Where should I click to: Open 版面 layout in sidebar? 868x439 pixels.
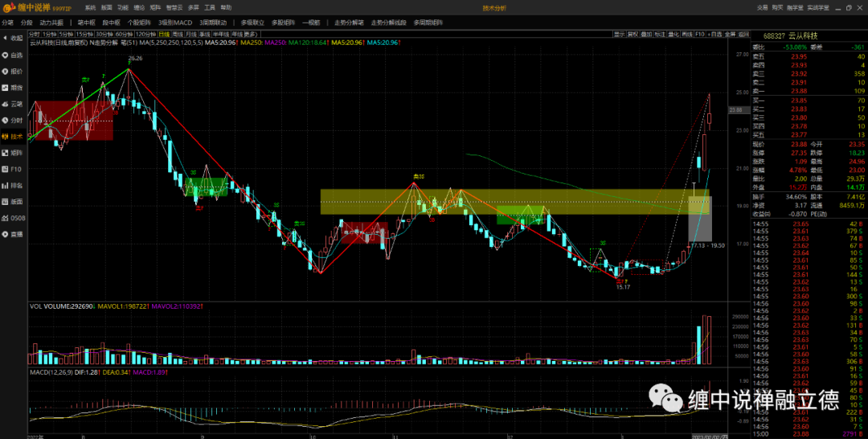coord(13,202)
